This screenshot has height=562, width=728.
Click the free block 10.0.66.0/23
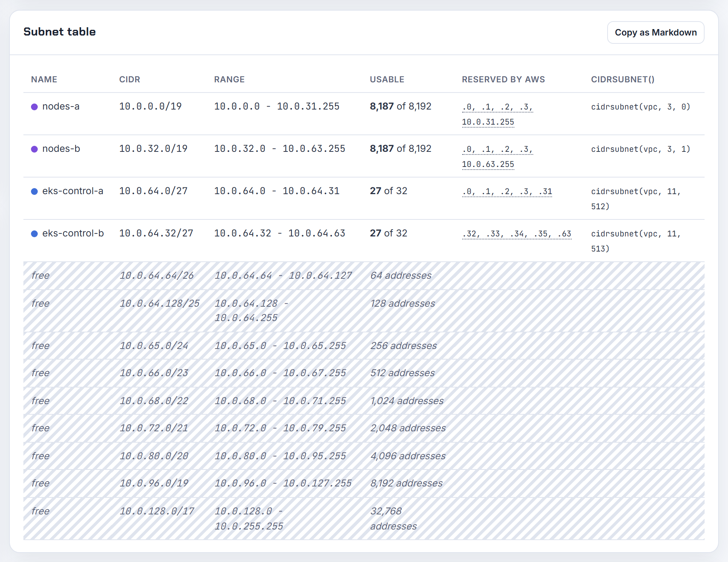(154, 373)
